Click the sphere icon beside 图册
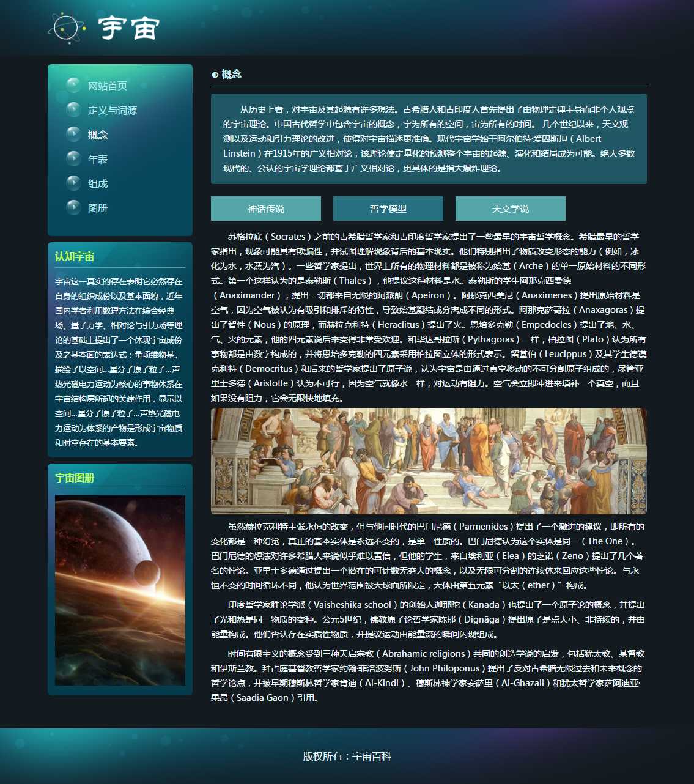The width and height of the screenshot is (694, 784). click(73, 208)
